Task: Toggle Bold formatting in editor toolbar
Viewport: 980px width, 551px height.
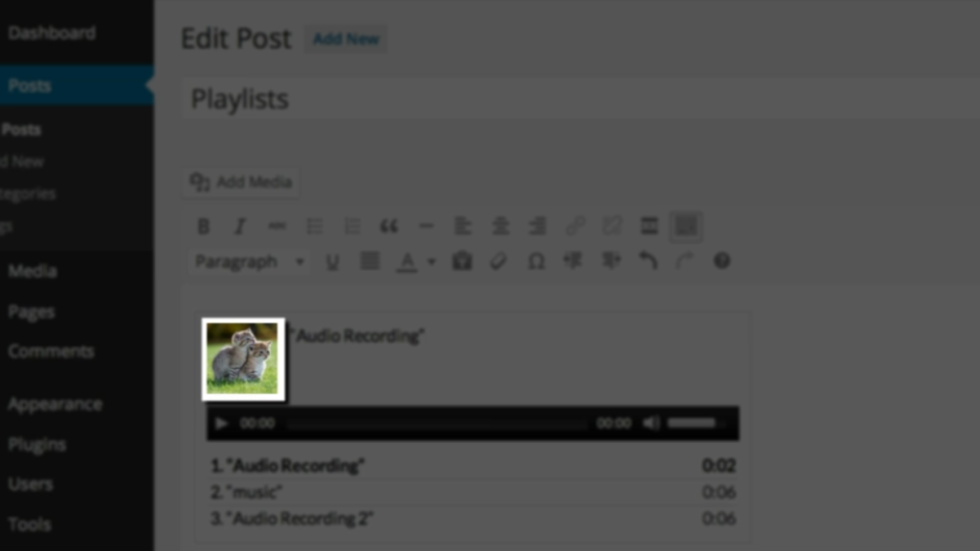Action: coord(203,226)
